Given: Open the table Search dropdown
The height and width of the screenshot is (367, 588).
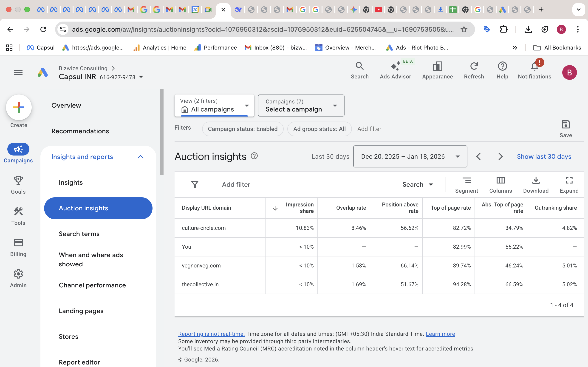Looking at the screenshot, I should click(417, 184).
